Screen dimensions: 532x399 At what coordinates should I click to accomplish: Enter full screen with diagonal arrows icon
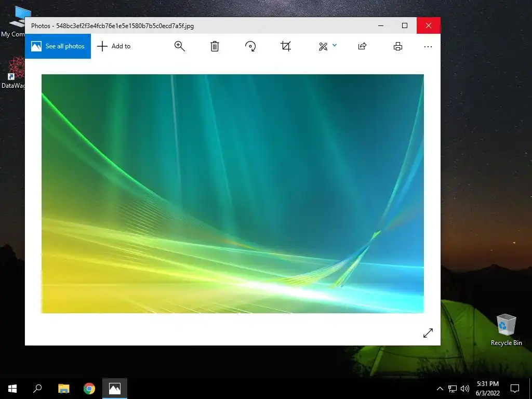(x=428, y=333)
